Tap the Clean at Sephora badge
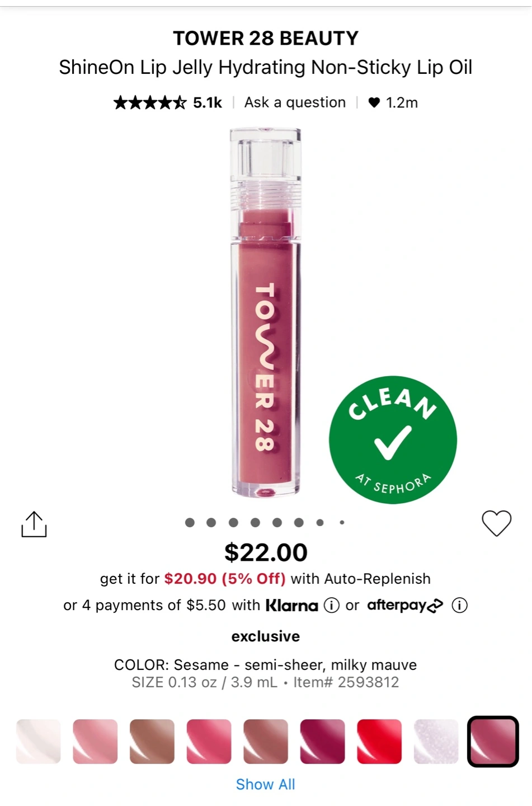The width and height of the screenshot is (532, 806). 393,440
